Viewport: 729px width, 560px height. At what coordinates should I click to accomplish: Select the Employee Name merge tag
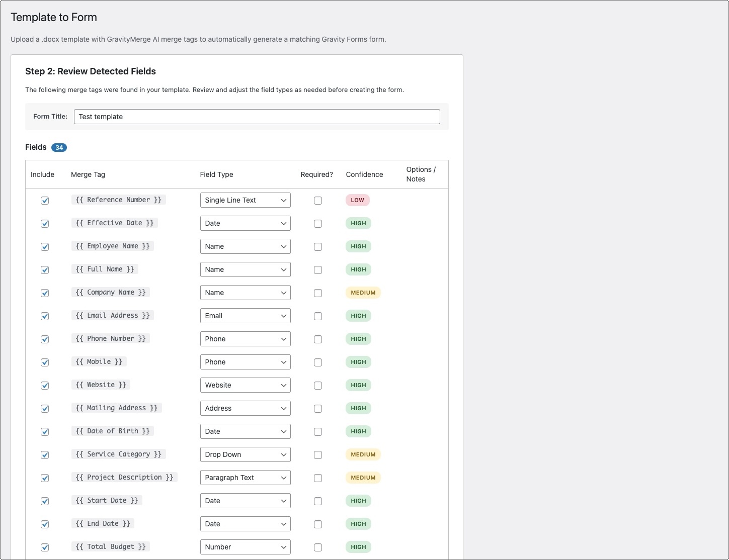click(x=113, y=246)
